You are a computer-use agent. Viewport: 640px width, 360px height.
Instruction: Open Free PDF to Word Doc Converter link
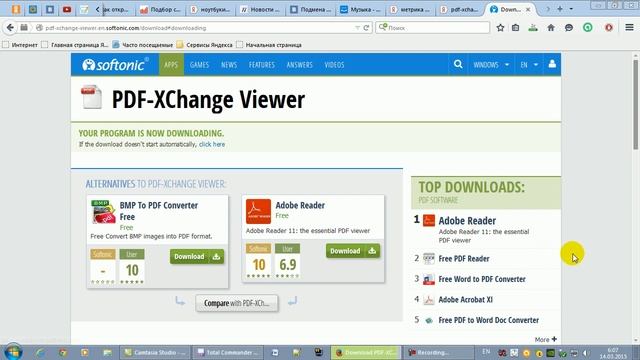click(x=489, y=320)
